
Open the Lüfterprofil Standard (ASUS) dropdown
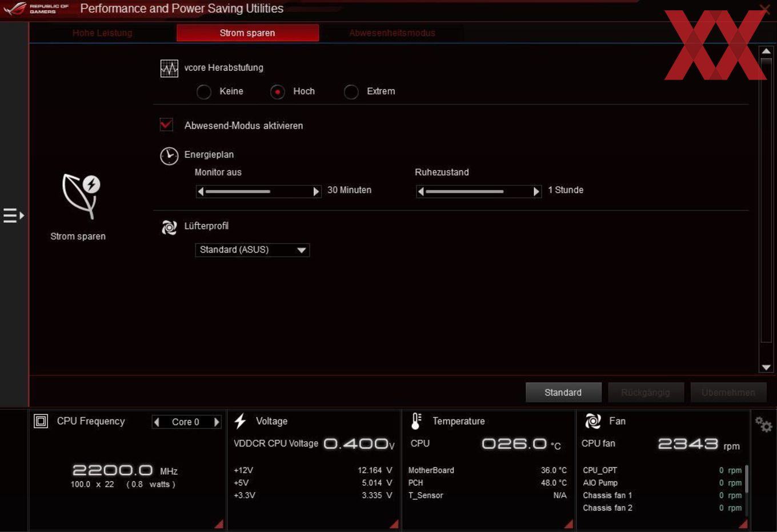click(x=253, y=250)
